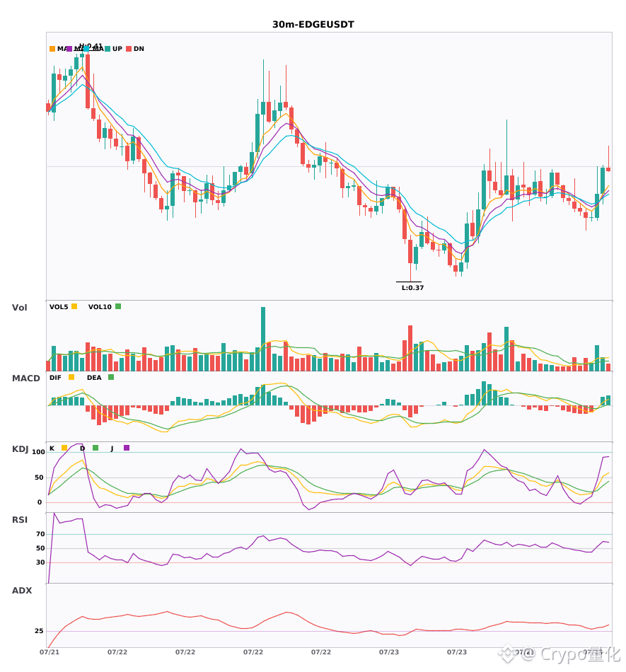
Task: Click the orange MA legend swatch
Action: pyautogui.click(x=52, y=49)
